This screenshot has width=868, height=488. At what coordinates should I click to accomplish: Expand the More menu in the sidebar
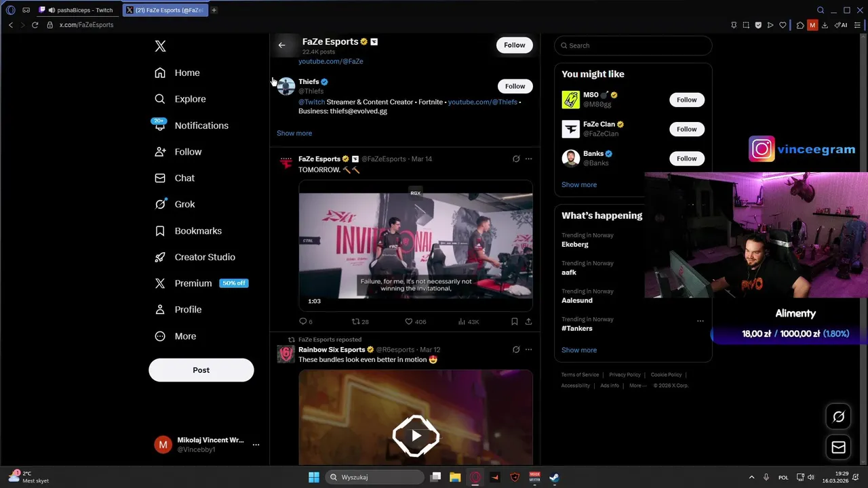click(x=175, y=336)
